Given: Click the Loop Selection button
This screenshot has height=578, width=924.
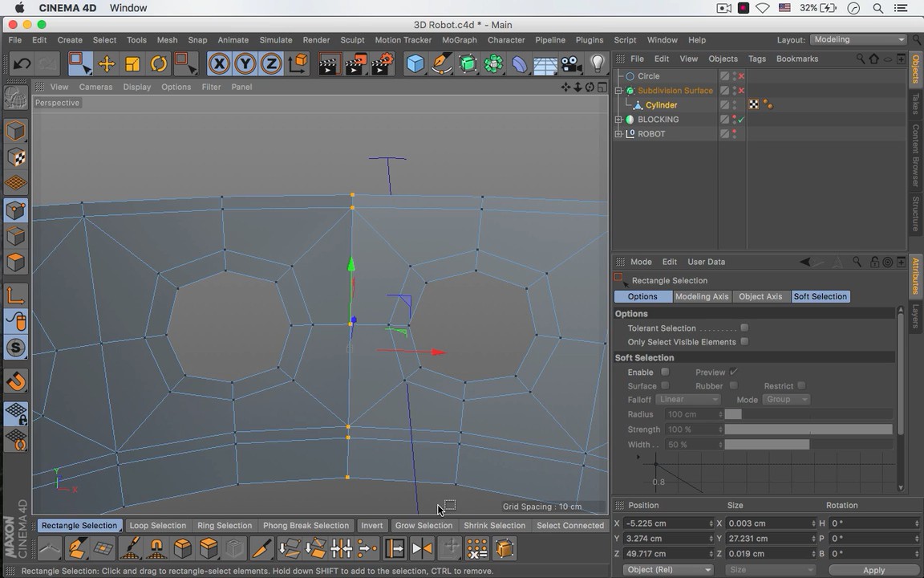Looking at the screenshot, I should pos(157,526).
